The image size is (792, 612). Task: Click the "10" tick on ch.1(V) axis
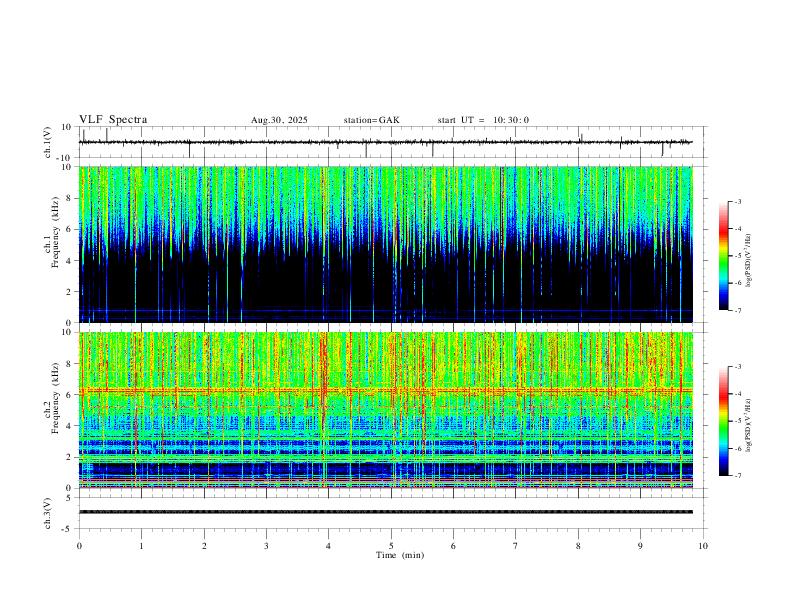click(67, 127)
